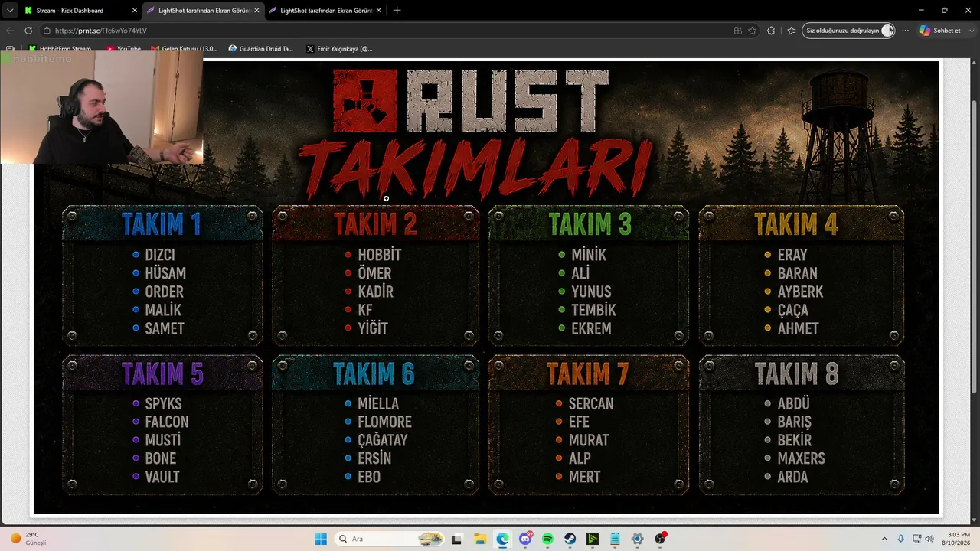Image resolution: width=980 pixels, height=551 pixels.
Task: Go back to the previous page
Action: (10, 31)
